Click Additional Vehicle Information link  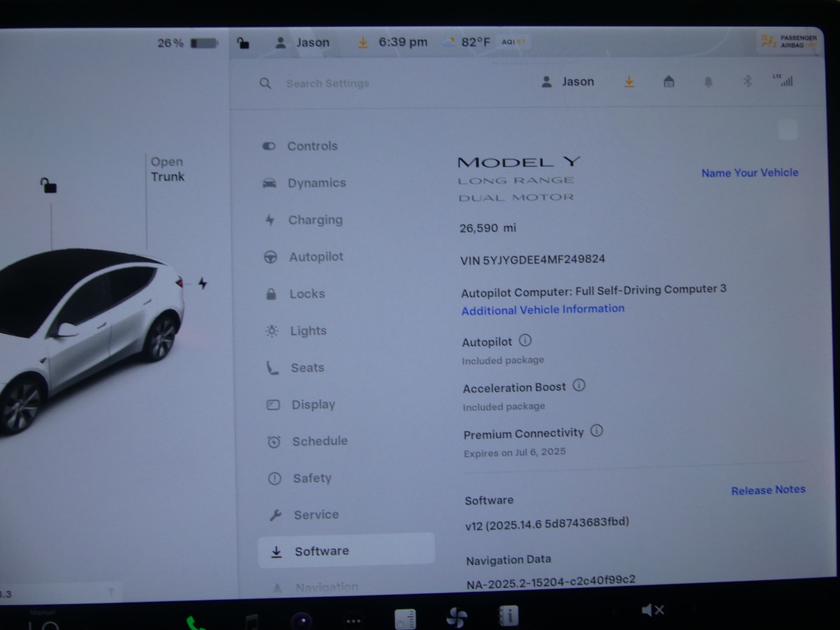[x=542, y=309]
